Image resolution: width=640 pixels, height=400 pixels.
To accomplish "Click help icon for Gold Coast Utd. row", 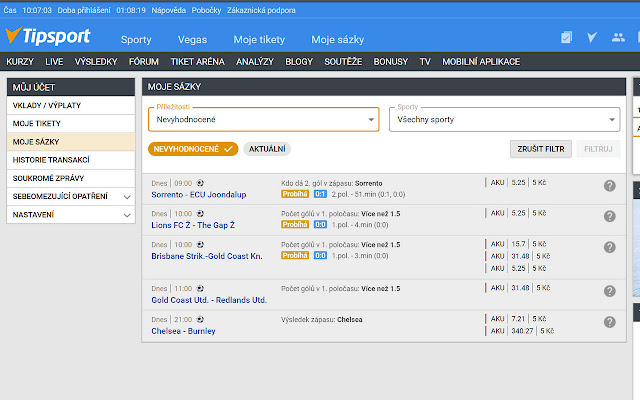I will [x=609, y=291].
